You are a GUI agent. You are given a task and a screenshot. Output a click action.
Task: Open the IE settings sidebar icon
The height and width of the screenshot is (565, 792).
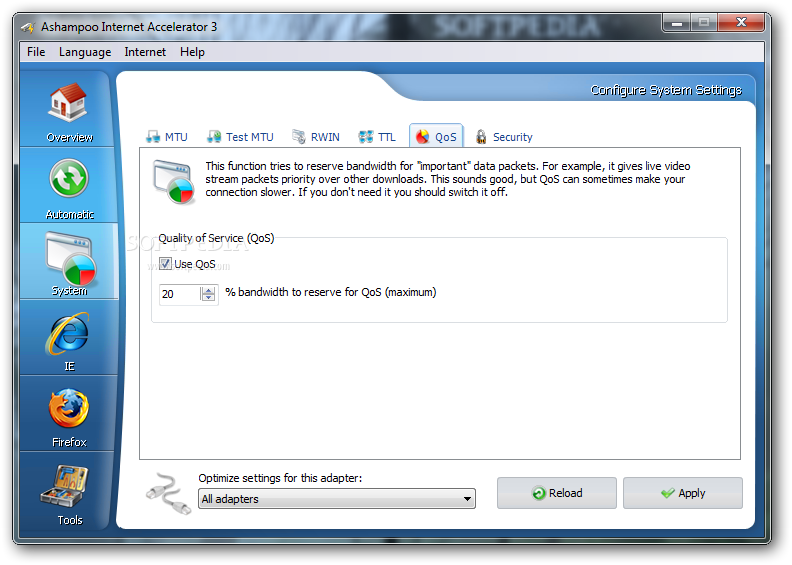pyautogui.click(x=68, y=333)
